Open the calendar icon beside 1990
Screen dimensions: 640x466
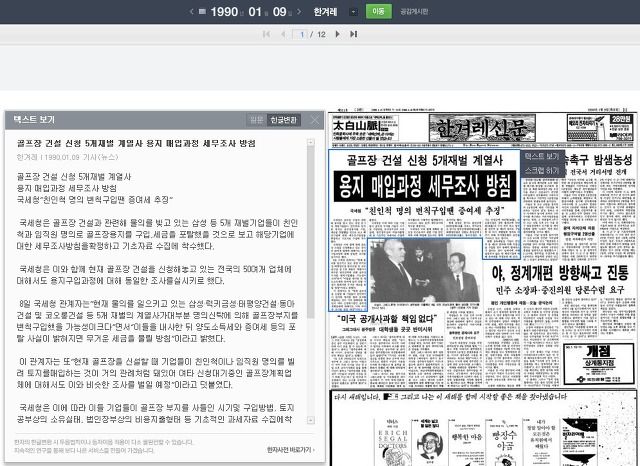tap(202, 11)
